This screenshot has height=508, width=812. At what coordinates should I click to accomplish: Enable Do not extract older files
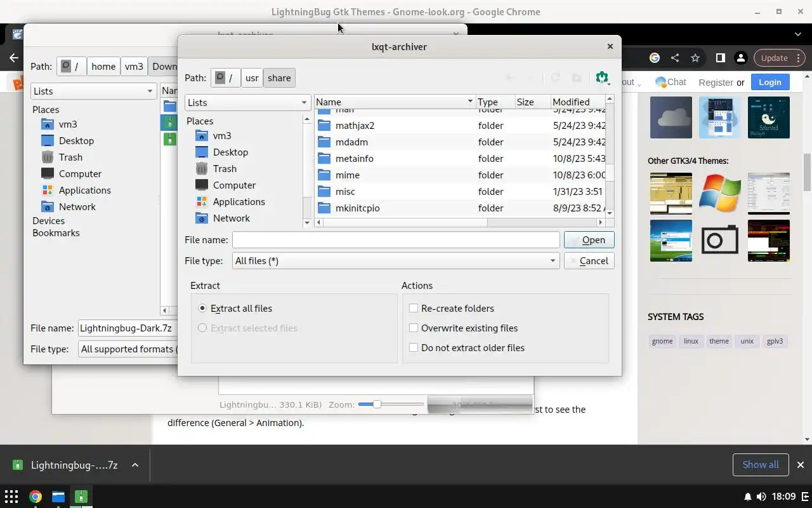(414, 348)
